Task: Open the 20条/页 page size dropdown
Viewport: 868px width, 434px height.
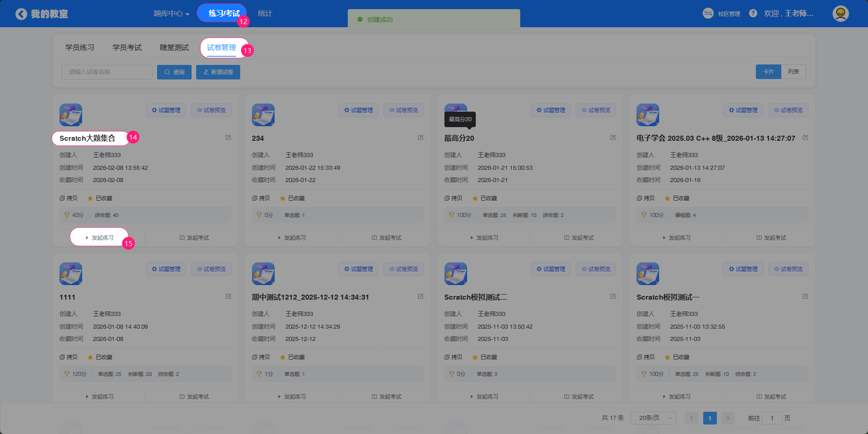Action: [653, 418]
